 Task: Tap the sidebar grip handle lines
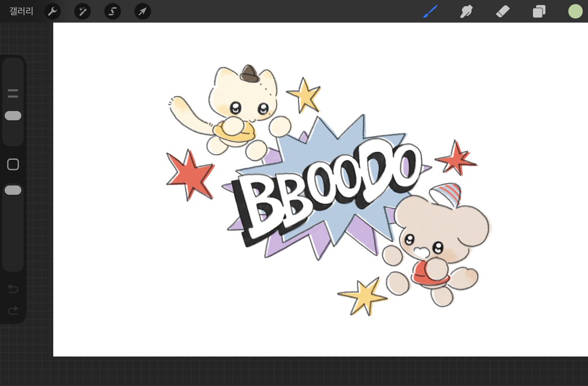pyautogui.click(x=13, y=94)
